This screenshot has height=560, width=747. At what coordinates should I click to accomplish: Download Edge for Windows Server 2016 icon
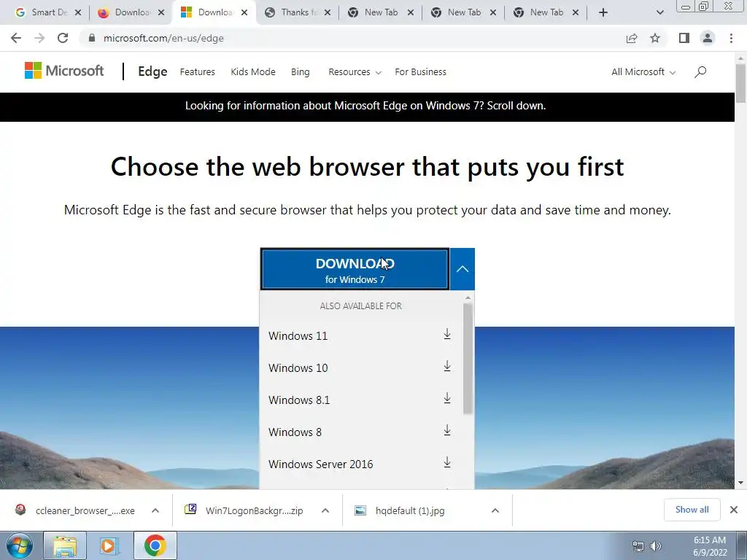[x=447, y=462]
